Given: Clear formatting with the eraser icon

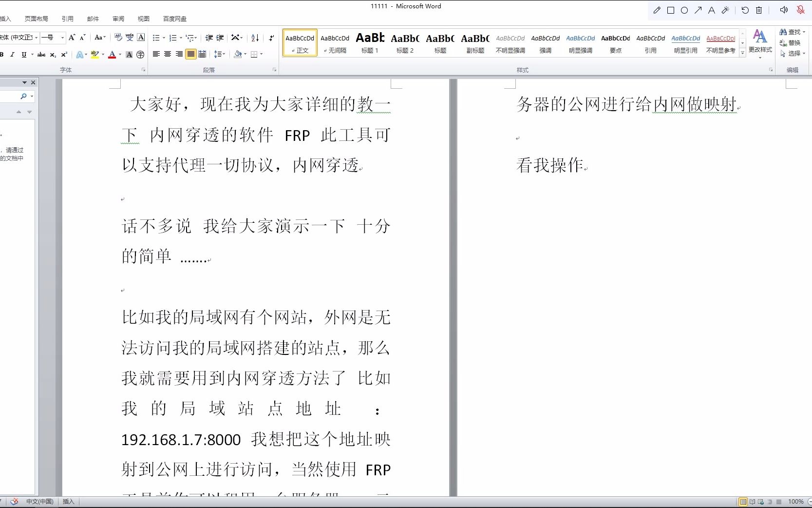Looking at the screenshot, I should pyautogui.click(x=118, y=38).
